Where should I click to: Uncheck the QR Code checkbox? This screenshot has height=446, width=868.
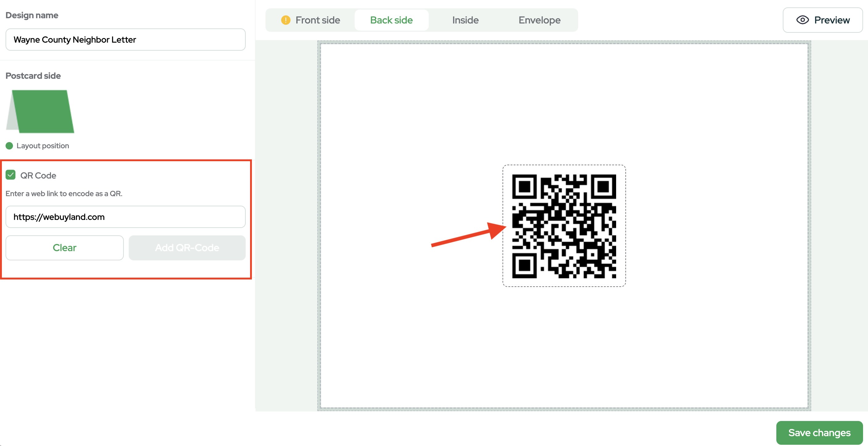[11, 175]
